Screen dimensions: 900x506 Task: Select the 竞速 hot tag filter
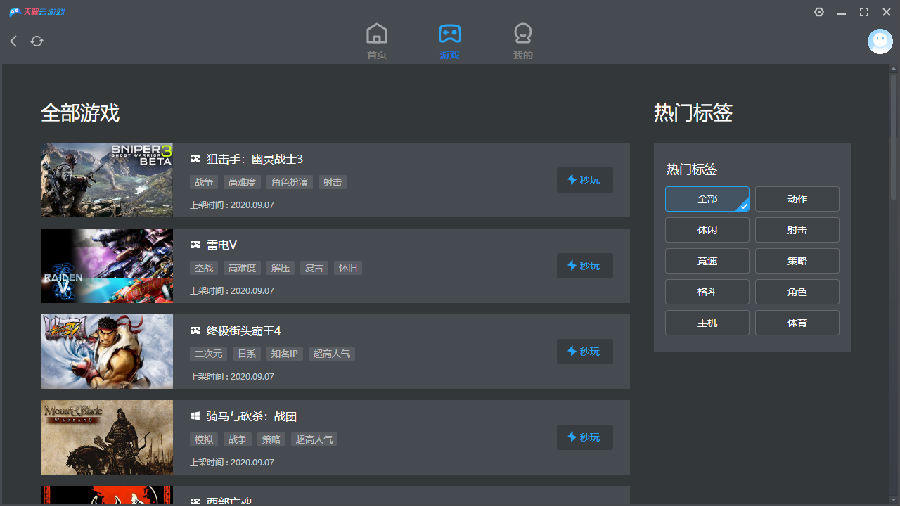click(x=707, y=261)
